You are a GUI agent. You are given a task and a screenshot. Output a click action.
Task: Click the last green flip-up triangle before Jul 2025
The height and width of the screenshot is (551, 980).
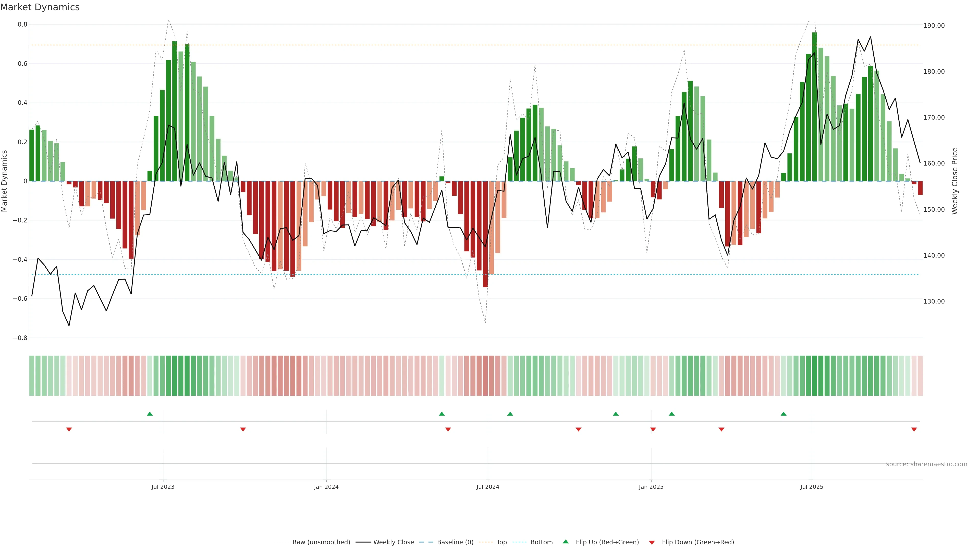point(783,414)
